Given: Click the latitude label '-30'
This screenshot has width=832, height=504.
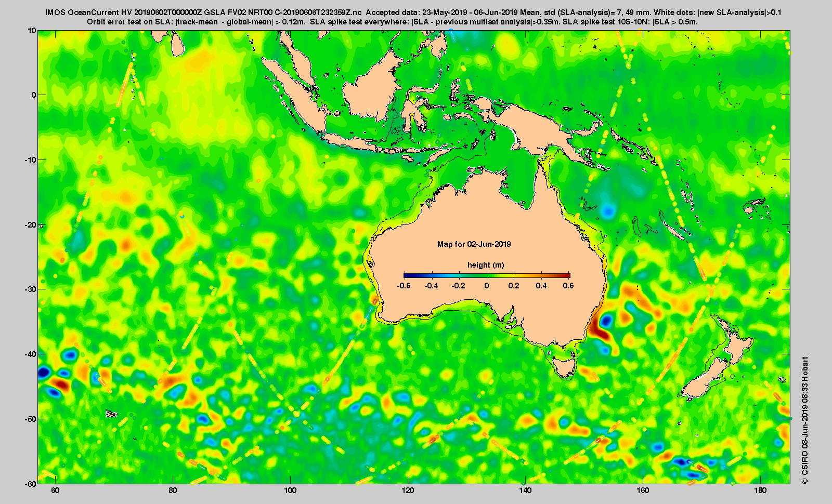Looking at the screenshot, I should click(30, 289).
